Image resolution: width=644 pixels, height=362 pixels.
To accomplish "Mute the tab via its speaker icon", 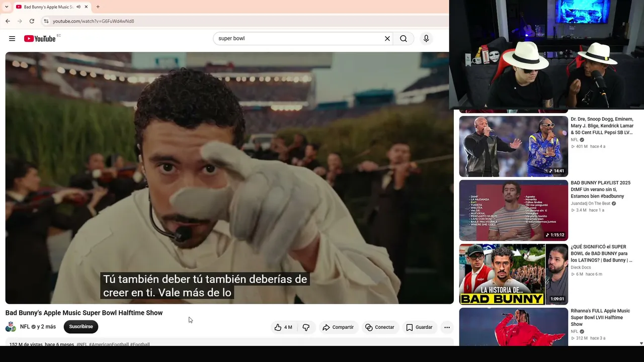I will 78,7.
